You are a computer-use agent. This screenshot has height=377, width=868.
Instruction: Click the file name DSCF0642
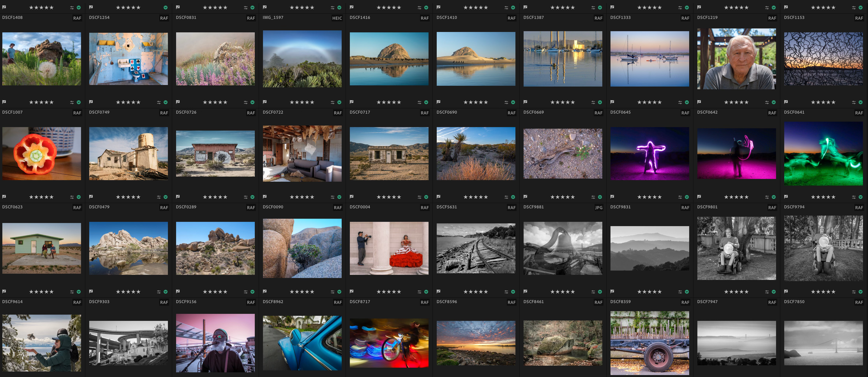707,112
